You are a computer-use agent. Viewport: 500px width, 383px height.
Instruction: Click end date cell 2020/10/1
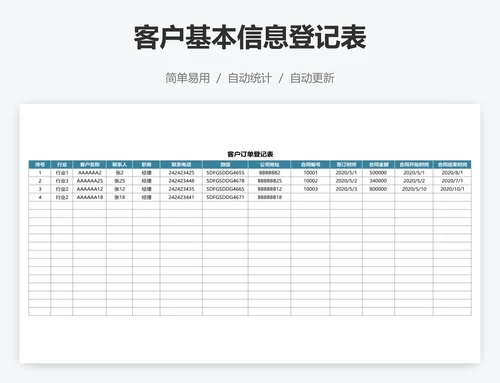pos(452,189)
